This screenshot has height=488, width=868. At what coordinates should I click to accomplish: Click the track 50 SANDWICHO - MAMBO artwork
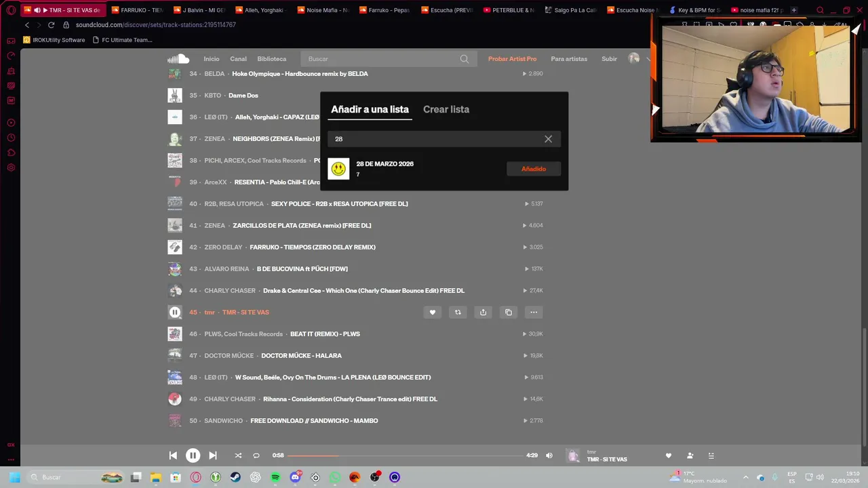(175, 421)
